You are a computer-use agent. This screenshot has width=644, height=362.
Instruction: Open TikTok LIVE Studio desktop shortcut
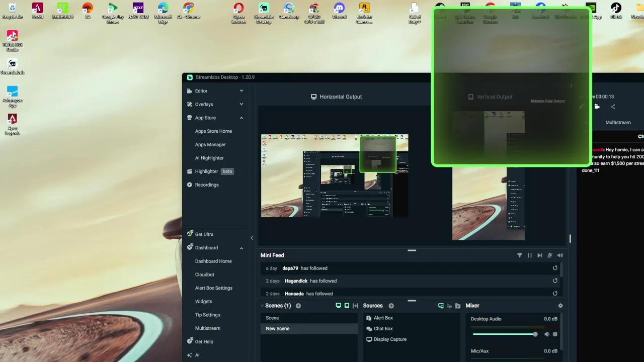[x=13, y=41]
